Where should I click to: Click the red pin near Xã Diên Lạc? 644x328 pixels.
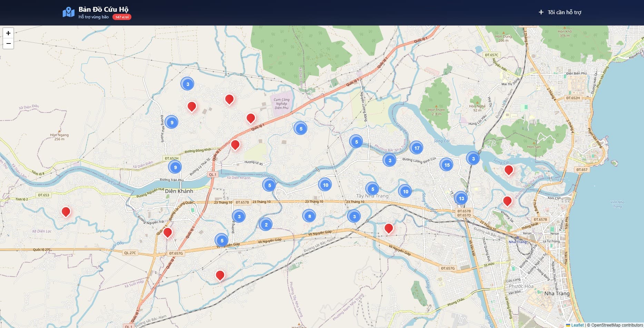tap(66, 212)
